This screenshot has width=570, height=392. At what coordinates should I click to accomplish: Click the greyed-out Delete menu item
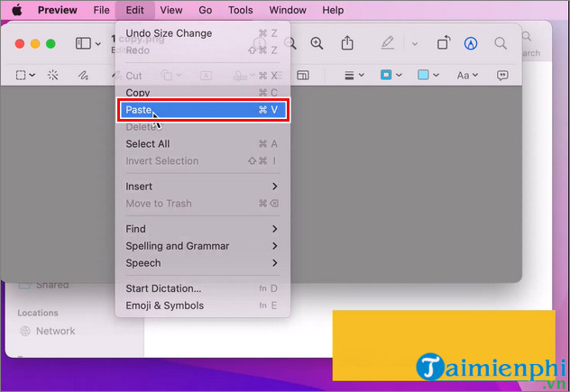(x=202, y=127)
